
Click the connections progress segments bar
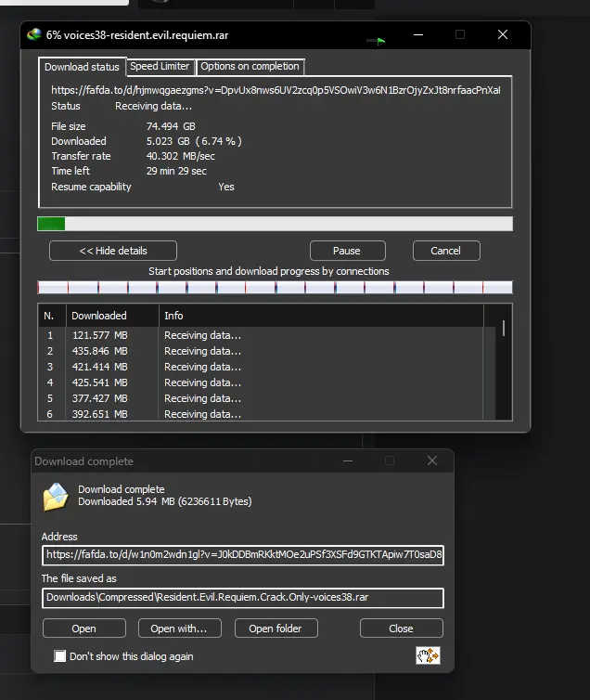click(x=275, y=287)
